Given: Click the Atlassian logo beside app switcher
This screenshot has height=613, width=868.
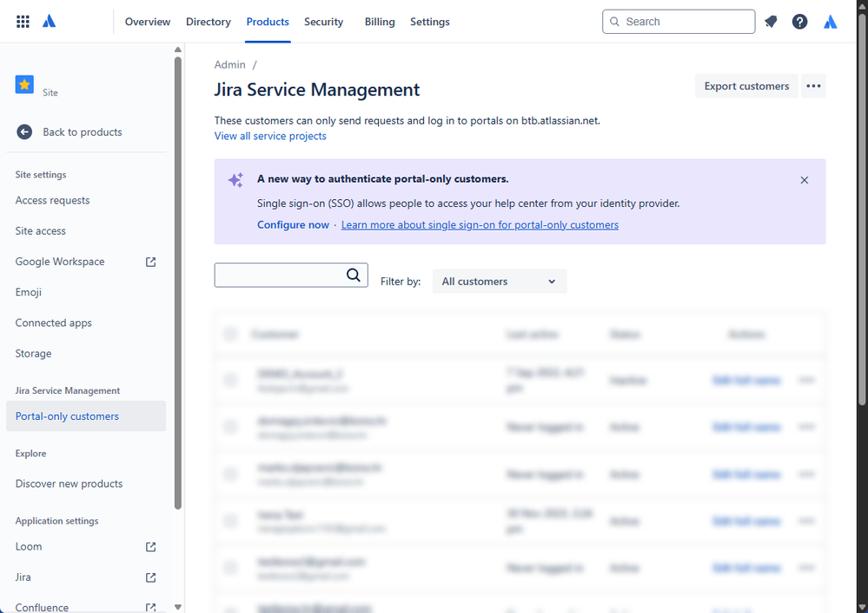Looking at the screenshot, I should tap(50, 22).
